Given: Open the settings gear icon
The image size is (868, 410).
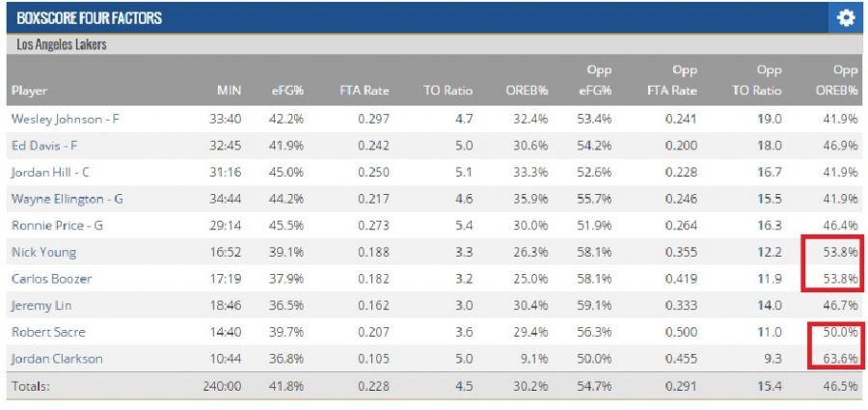Looking at the screenshot, I should 846,18.
